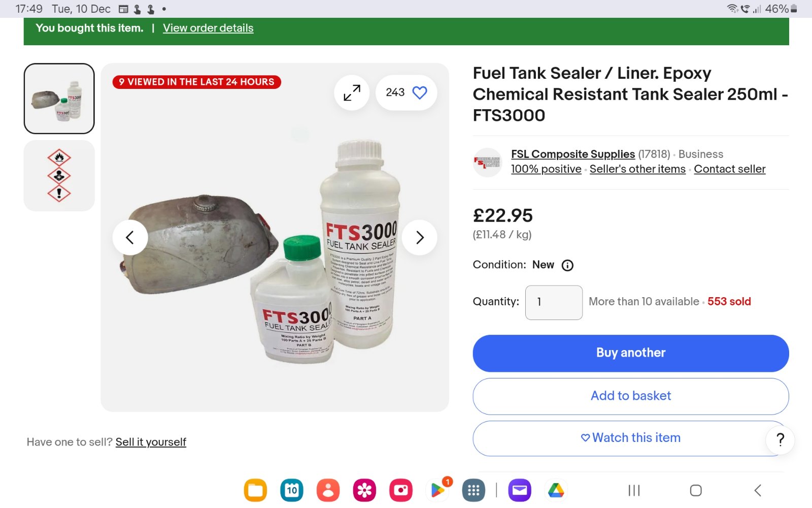Open View order details link
The image size is (812, 508).
pos(208,28)
